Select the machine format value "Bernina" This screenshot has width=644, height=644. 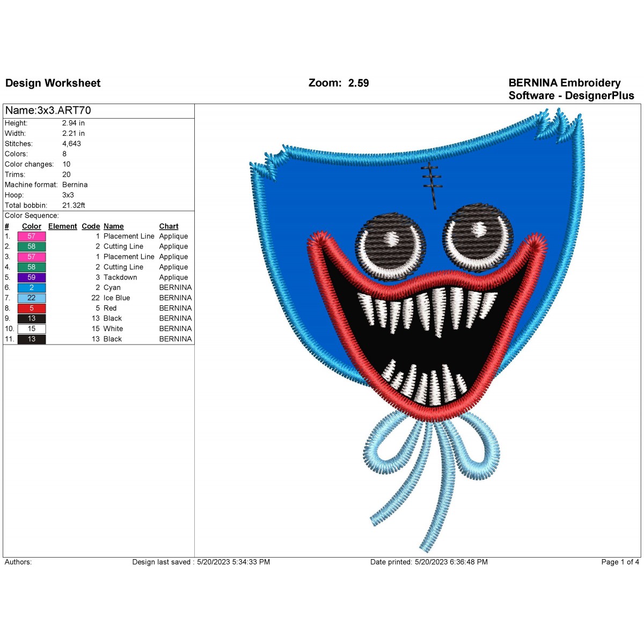coord(75,185)
